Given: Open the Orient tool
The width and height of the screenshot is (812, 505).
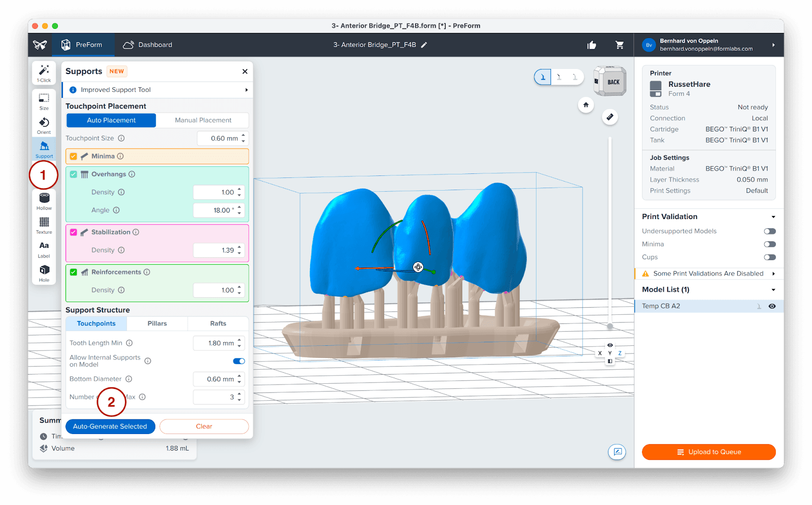Looking at the screenshot, I should click(44, 125).
